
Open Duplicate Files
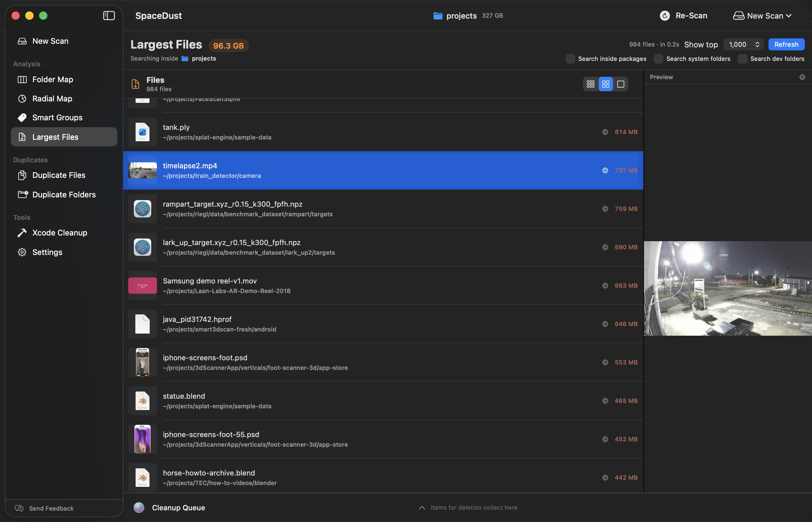coord(64,175)
